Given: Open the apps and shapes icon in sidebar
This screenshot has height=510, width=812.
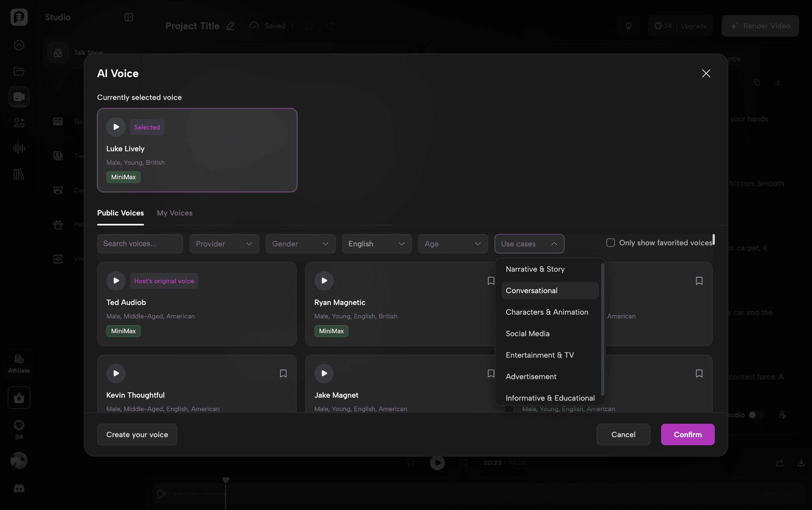Looking at the screenshot, I should tap(19, 123).
